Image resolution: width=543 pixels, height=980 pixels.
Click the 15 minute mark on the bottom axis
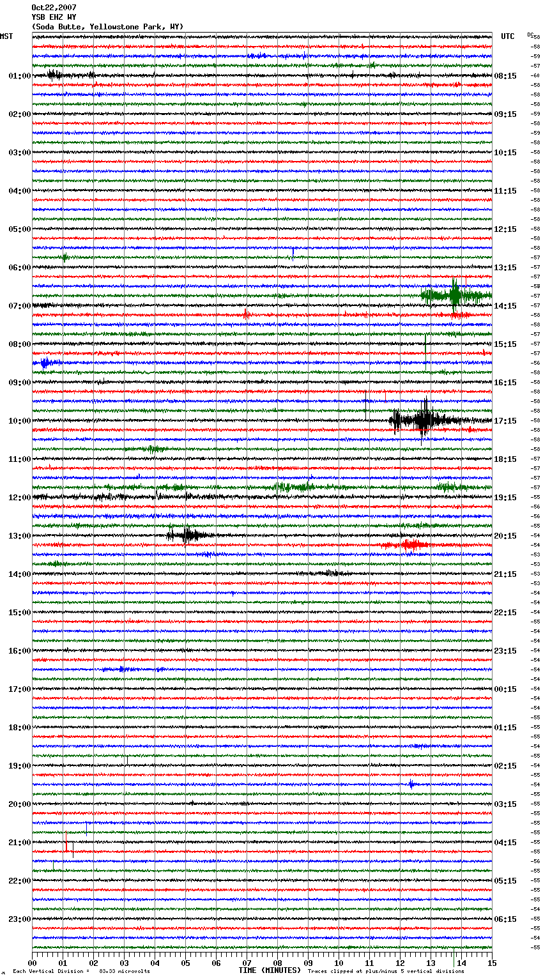coord(491,963)
